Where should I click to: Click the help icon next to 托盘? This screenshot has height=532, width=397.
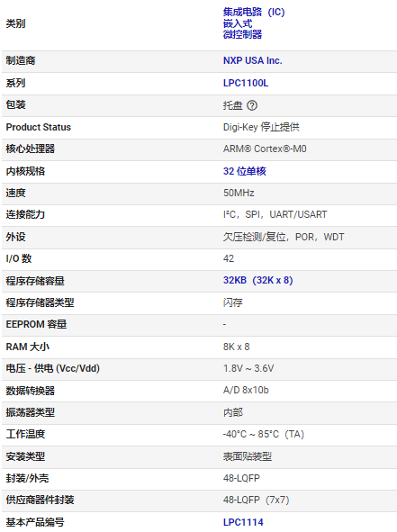[x=252, y=105]
